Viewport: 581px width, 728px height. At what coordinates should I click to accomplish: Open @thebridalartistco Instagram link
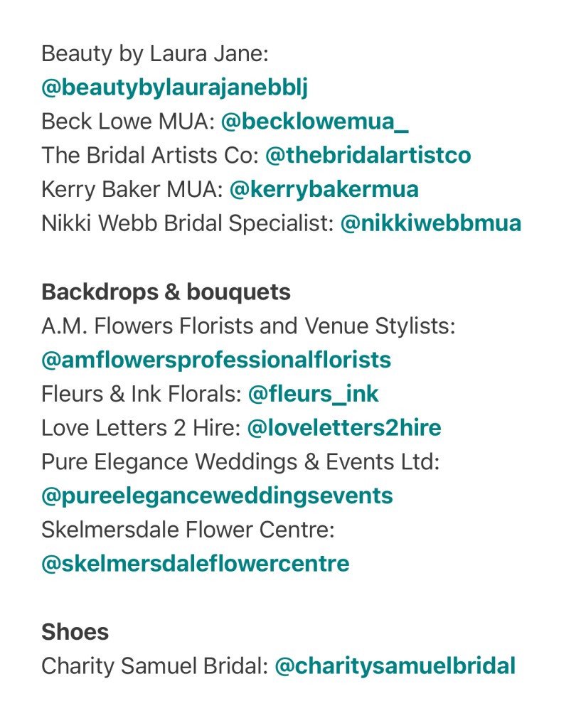coord(368,156)
